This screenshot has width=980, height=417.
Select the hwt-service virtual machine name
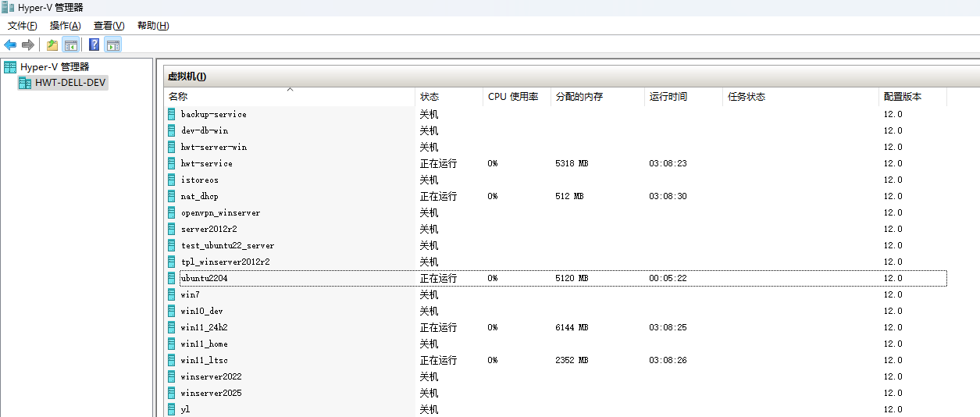(206, 163)
